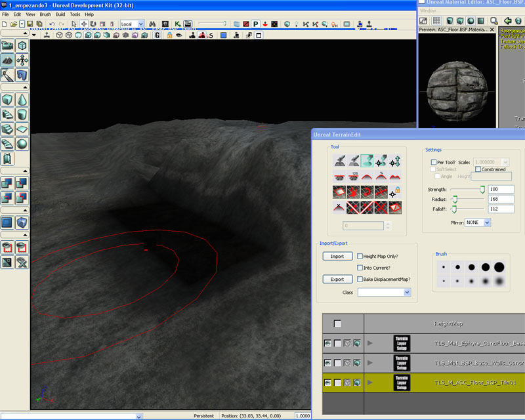Open the bottom status bar combo box arrow
525x420 pixels.
[x=139, y=416]
